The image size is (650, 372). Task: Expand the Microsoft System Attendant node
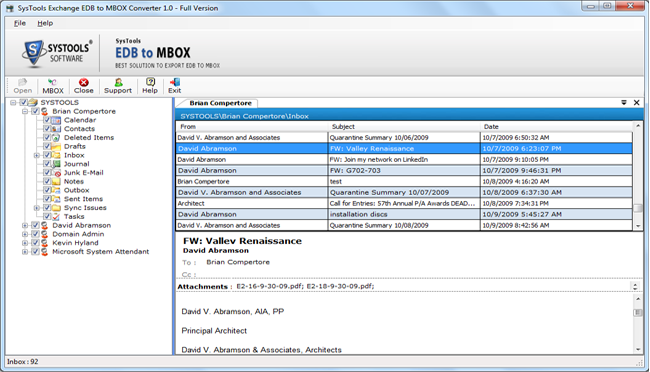(25, 252)
